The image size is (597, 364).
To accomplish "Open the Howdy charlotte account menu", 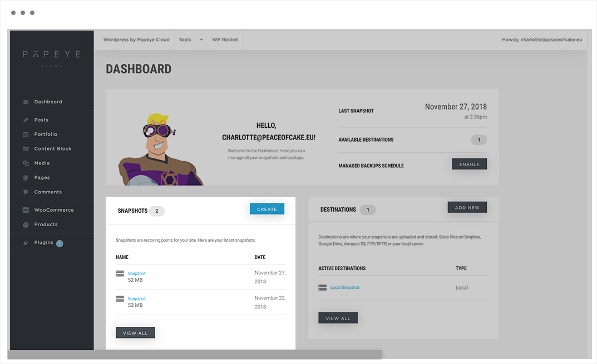I will (542, 39).
